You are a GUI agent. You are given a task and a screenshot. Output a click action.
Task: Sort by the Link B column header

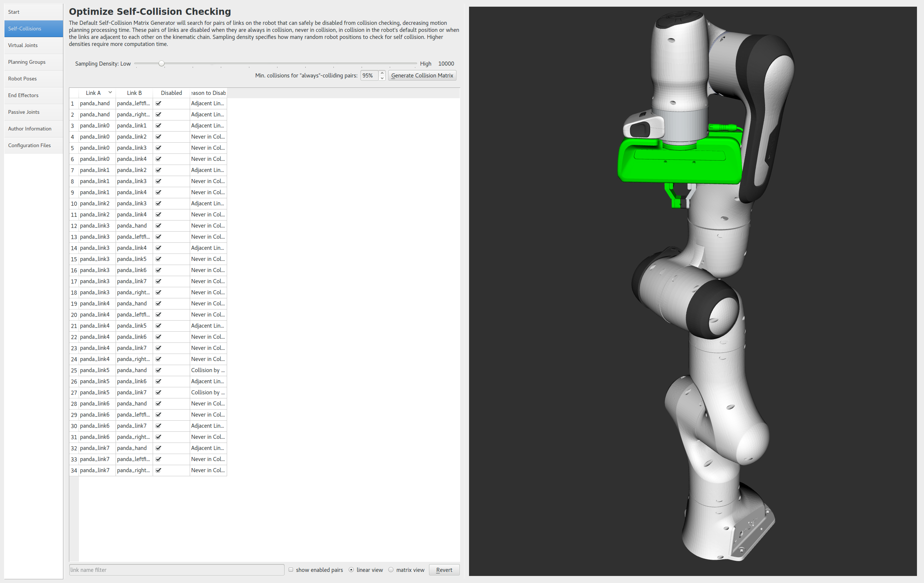134,93
